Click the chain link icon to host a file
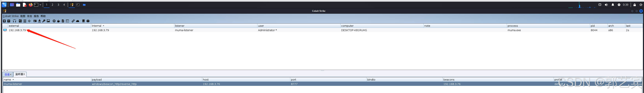Screen dimensions: 644x93 point(73,21)
